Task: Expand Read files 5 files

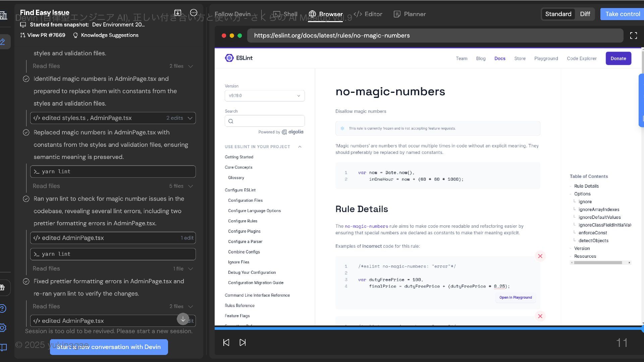Action: coord(113,186)
